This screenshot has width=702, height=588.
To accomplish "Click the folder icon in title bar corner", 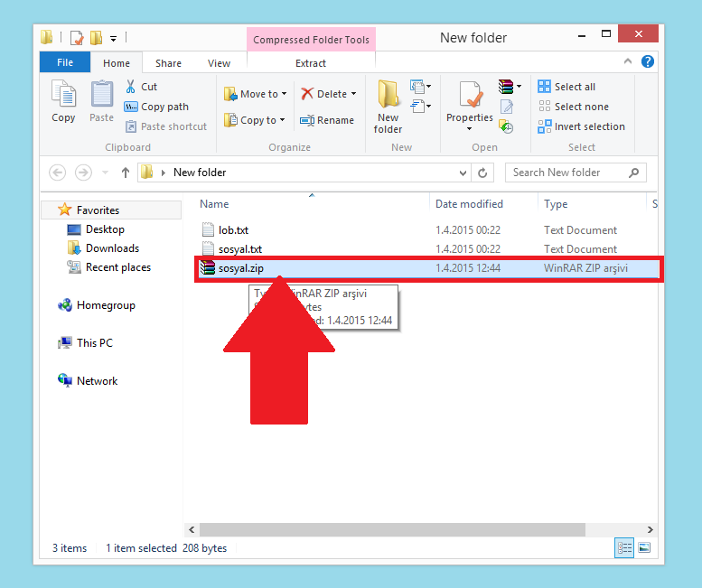I will coord(47,37).
